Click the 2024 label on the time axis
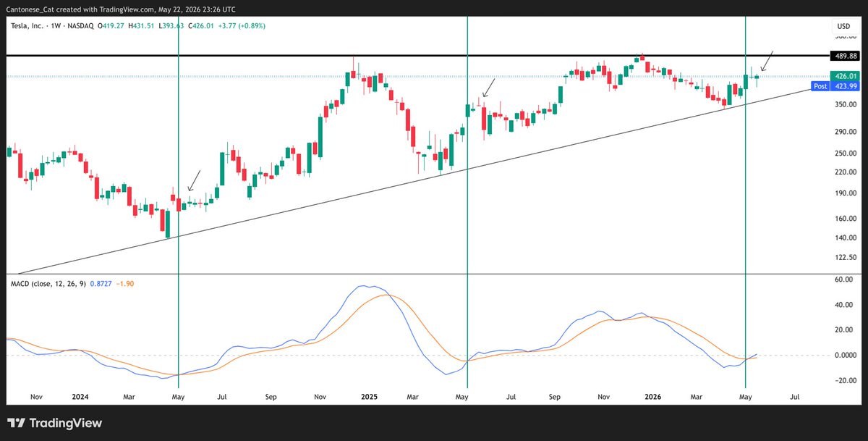The height and width of the screenshot is (441, 868). pyautogui.click(x=80, y=397)
